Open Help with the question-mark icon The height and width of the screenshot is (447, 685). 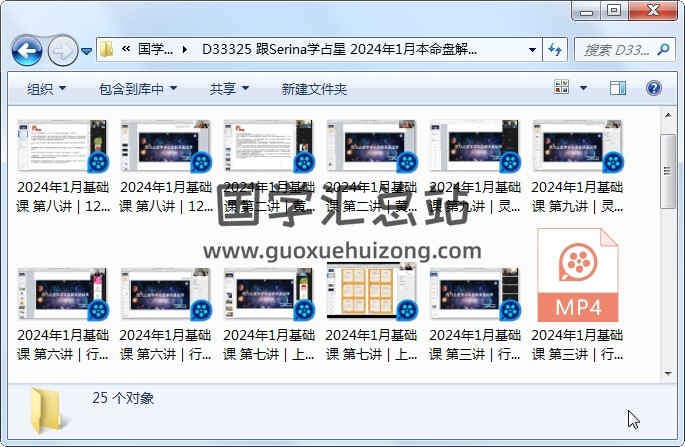pyautogui.click(x=654, y=88)
